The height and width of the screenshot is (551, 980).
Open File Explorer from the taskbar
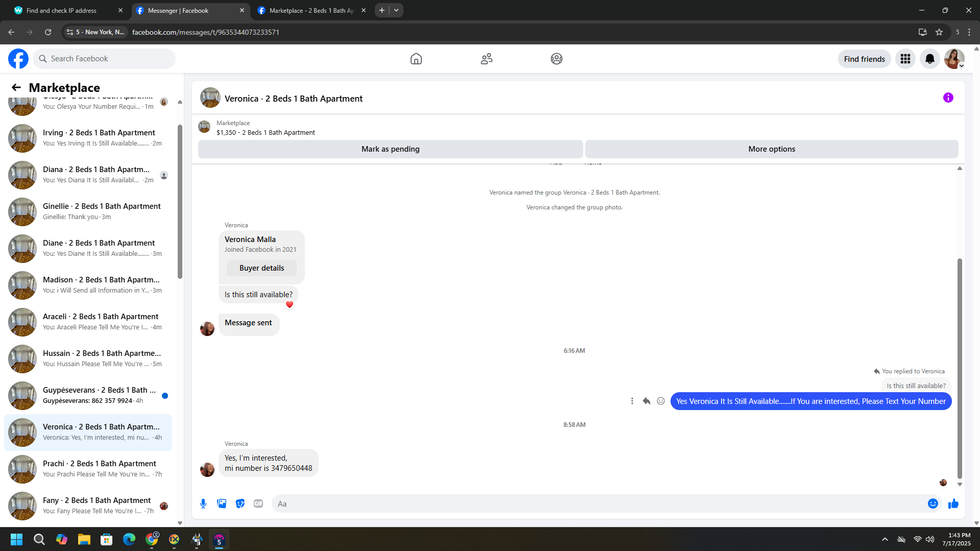tap(84, 539)
